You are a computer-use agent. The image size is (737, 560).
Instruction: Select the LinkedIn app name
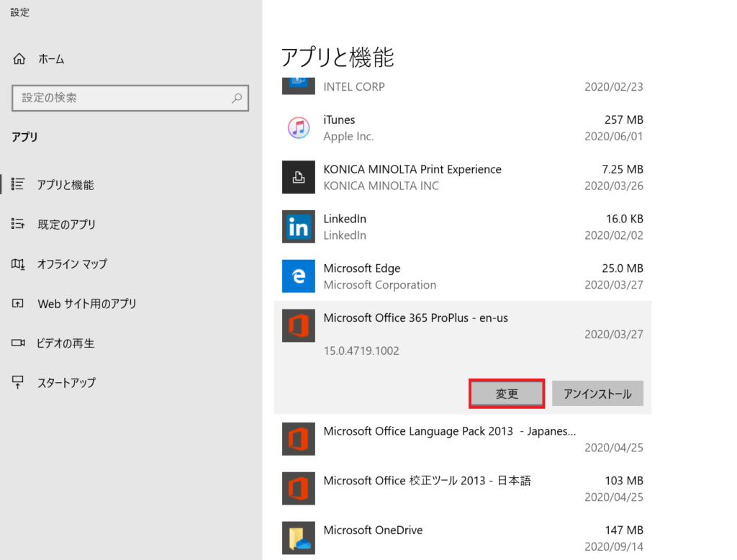tap(345, 219)
